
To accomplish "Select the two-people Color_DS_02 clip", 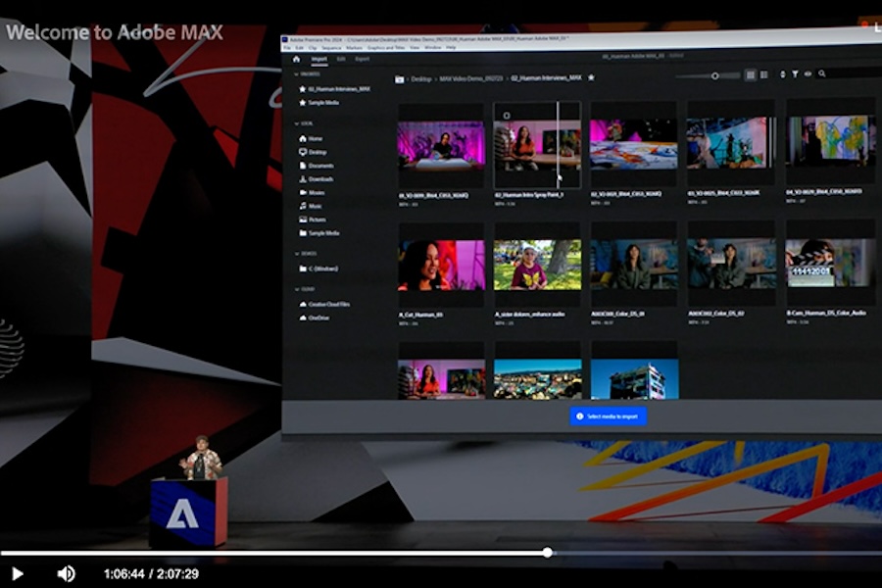I will point(732,263).
